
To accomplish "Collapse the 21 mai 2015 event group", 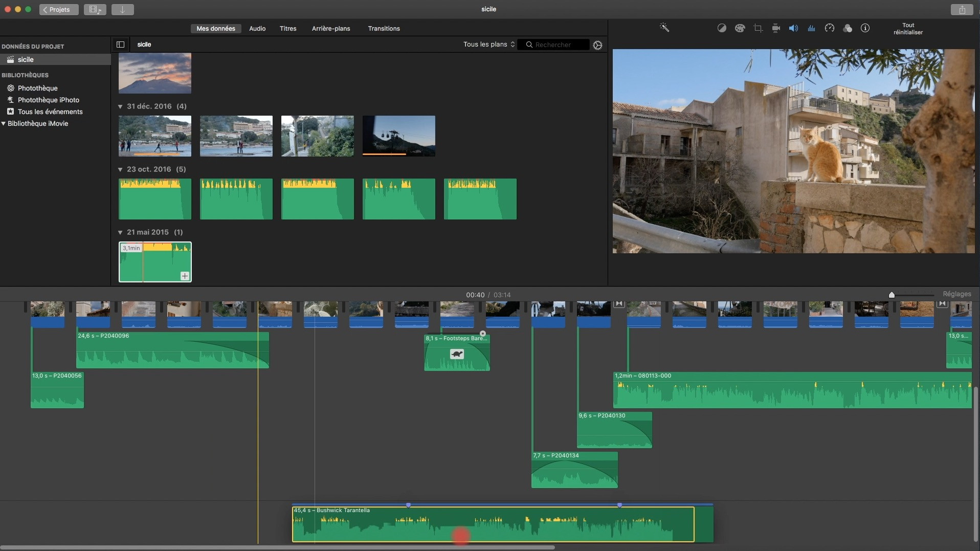I will [120, 232].
